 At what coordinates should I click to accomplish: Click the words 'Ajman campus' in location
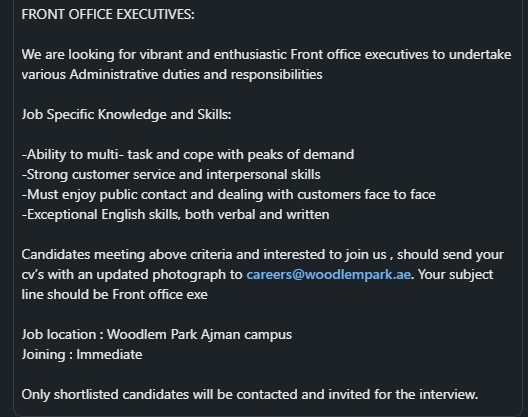coord(246,334)
